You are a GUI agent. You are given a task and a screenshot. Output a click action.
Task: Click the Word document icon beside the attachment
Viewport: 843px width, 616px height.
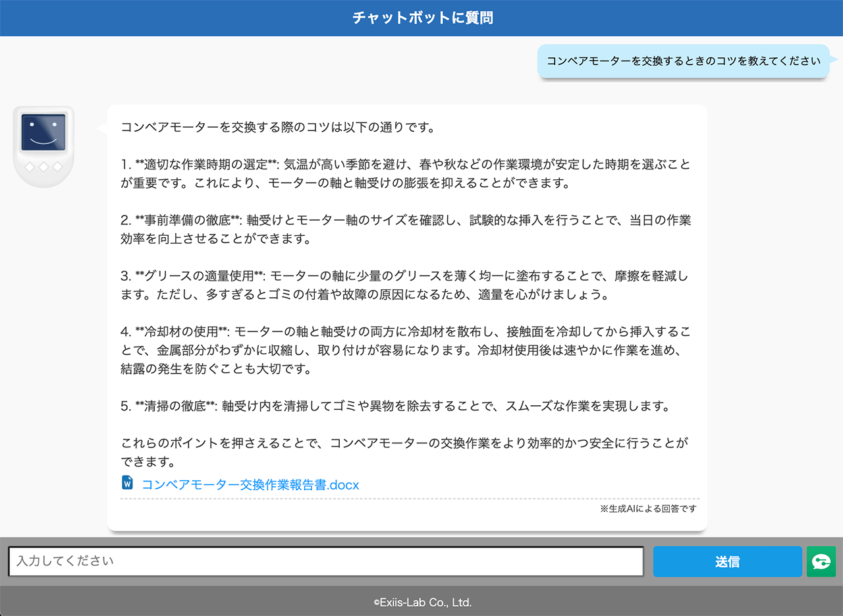(128, 483)
